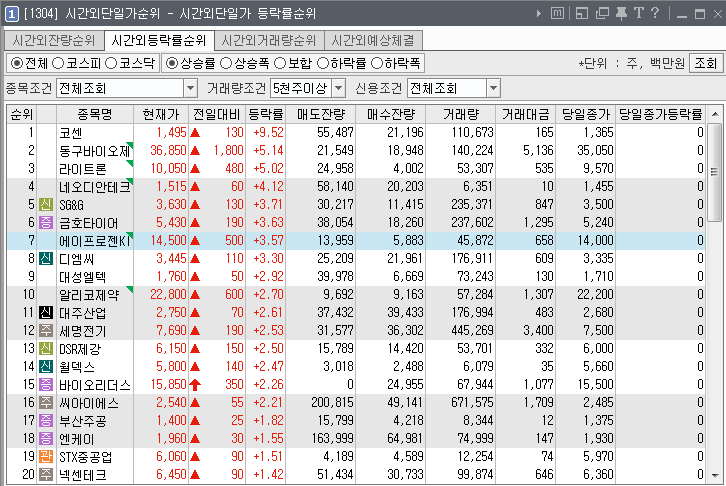This screenshot has height=486, width=726.
Task: Click the window number 1 icon in title bar
Action: click(x=12, y=14)
